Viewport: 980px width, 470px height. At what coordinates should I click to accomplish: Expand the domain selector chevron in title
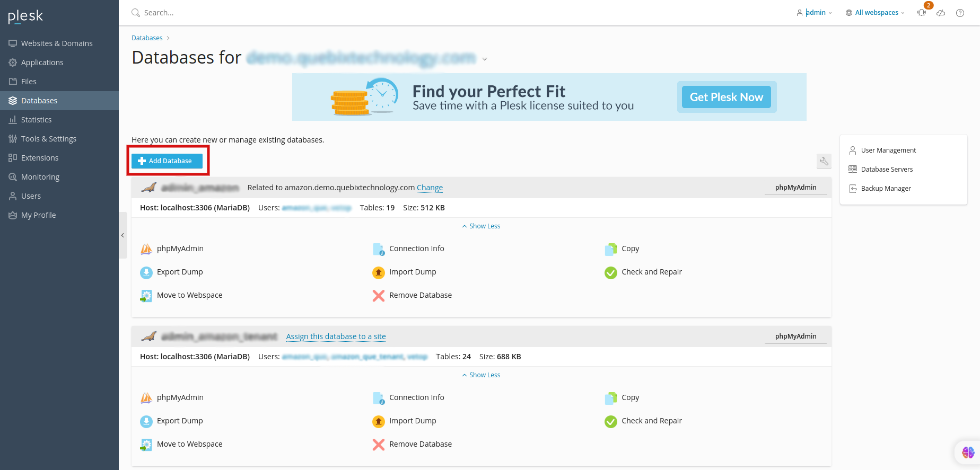485,59
